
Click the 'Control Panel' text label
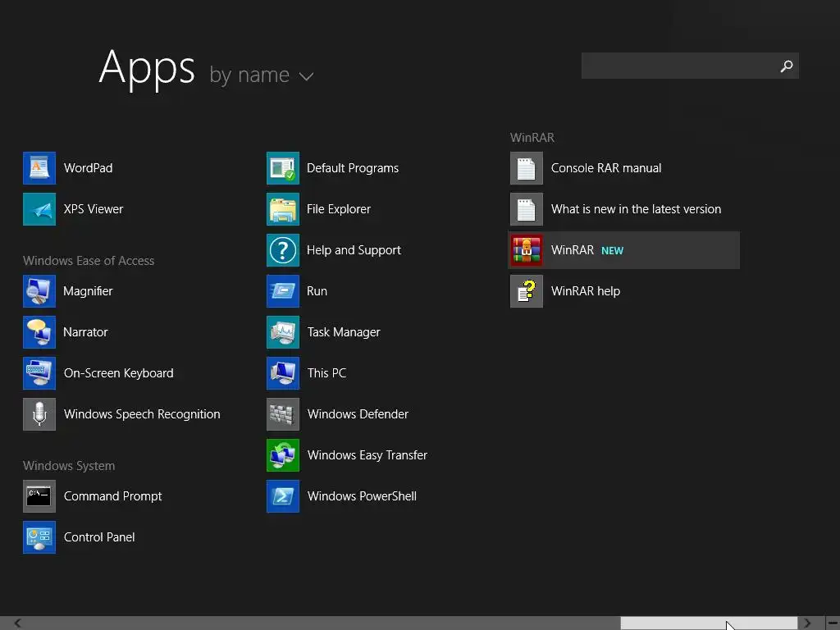(x=99, y=536)
